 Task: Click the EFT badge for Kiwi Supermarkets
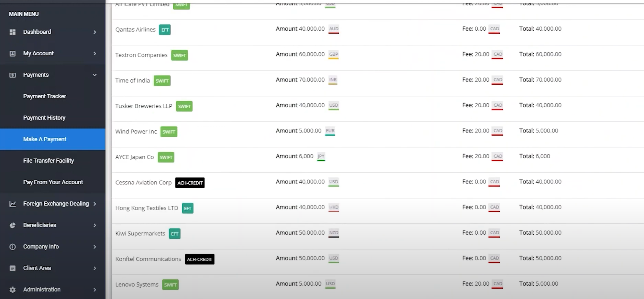pyautogui.click(x=175, y=234)
